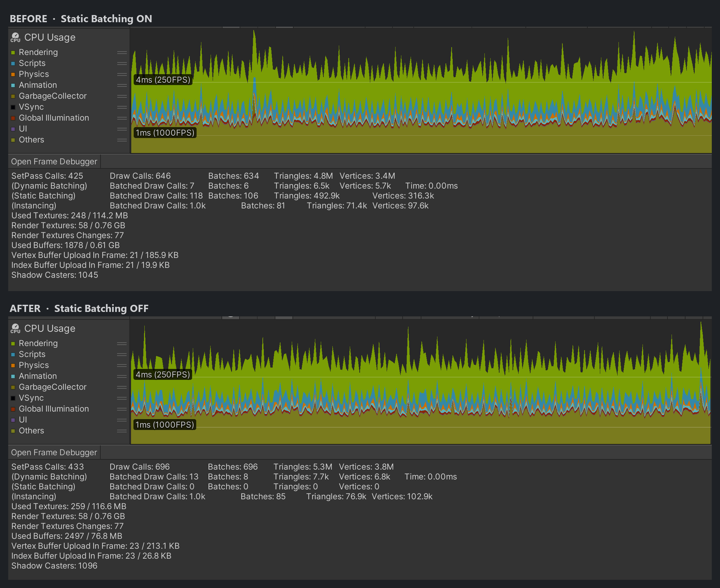Click the 4ms (250FPS) marker in AFTER chart
This screenshot has height=588, width=720.
tap(163, 374)
